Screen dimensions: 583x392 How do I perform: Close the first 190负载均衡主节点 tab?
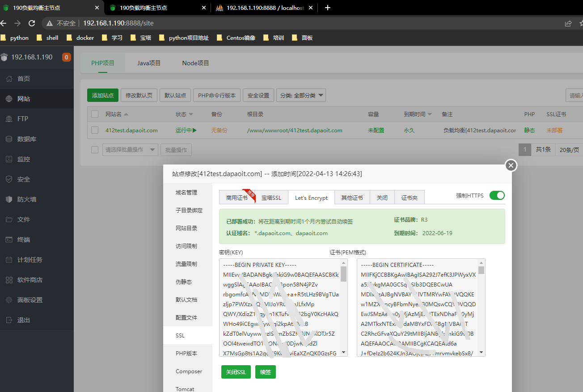[x=97, y=8]
